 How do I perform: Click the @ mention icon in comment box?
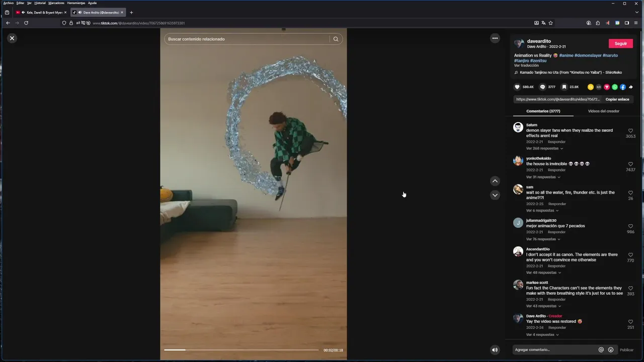[x=601, y=350]
